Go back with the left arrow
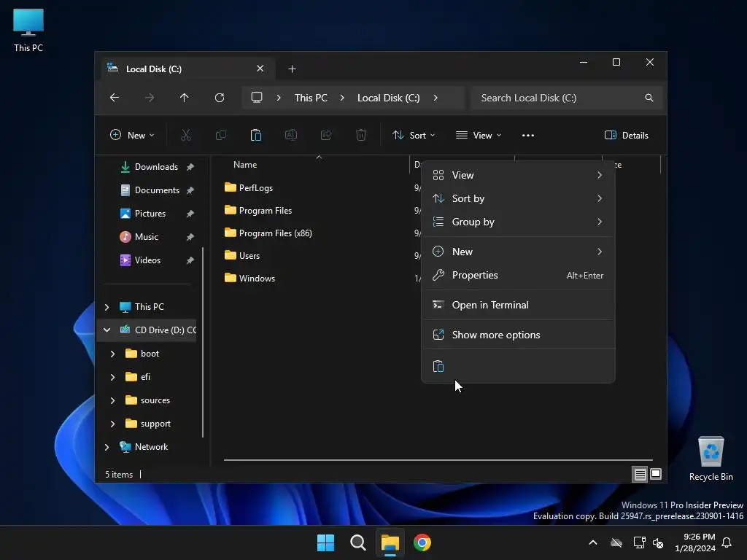 [115, 98]
